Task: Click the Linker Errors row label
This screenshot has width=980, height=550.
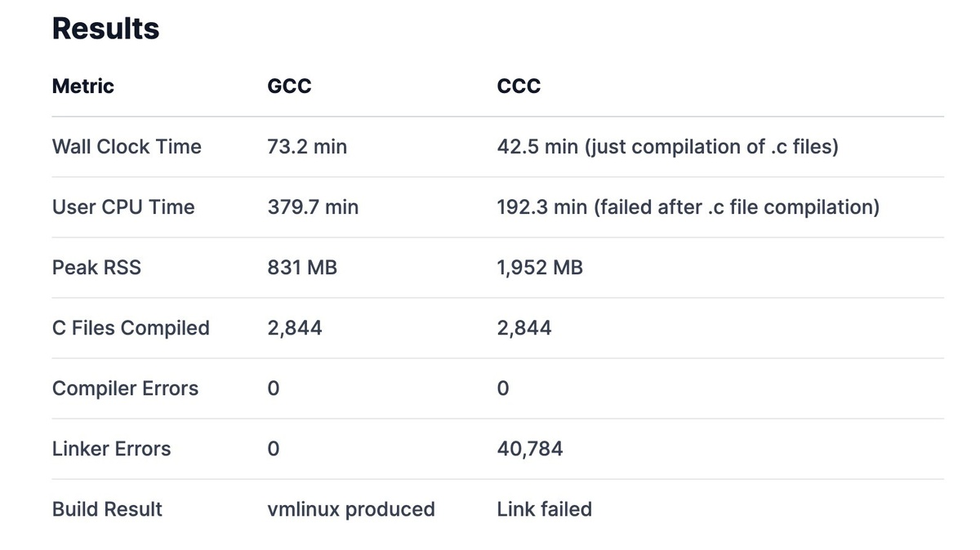Action: click(x=111, y=449)
